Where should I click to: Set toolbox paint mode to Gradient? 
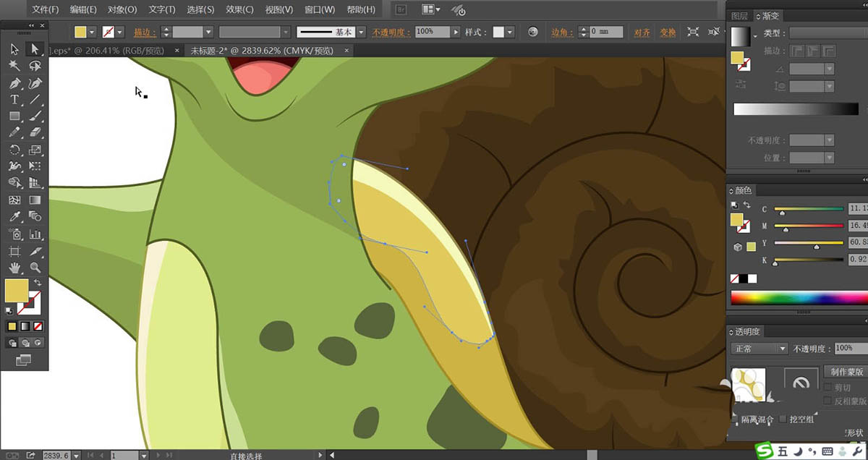25,326
